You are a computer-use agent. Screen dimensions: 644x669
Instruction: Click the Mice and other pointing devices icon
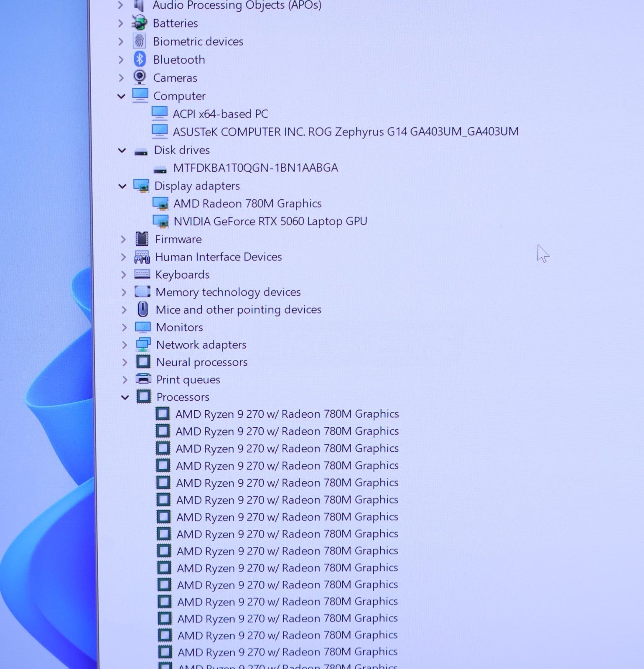coord(143,309)
